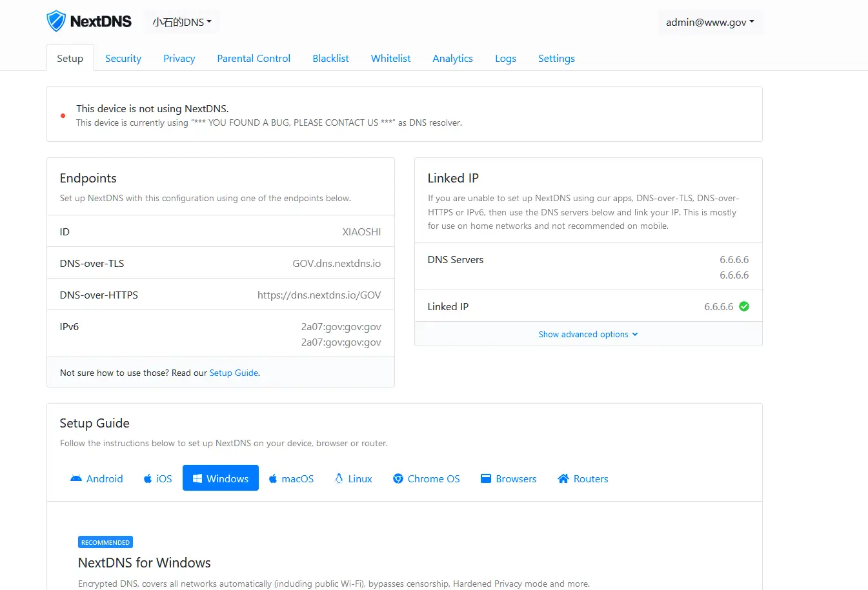Image resolution: width=868 pixels, height=590 pixels.
Task: Click the DNS-over-TLS value GOV.dns.nextdns.io
Action: [337, 263]
